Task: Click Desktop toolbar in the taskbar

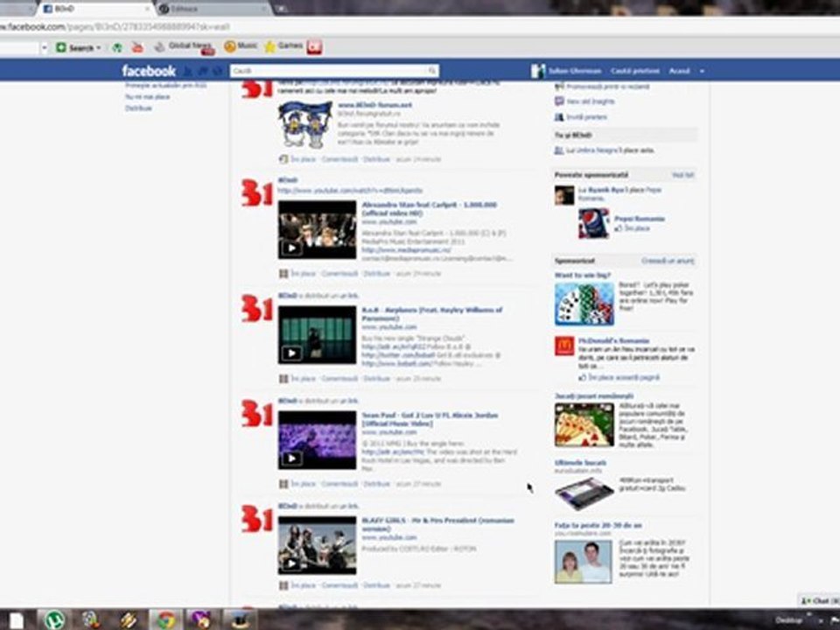Action: point(788,620)
